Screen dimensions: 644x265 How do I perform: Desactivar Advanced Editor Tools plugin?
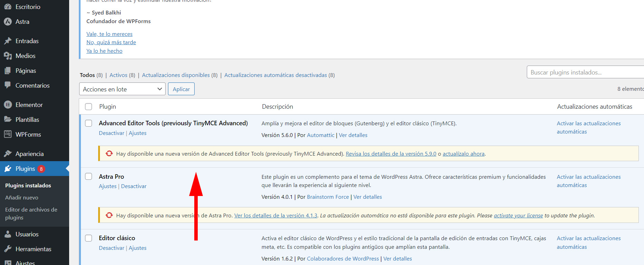[111, 133]
